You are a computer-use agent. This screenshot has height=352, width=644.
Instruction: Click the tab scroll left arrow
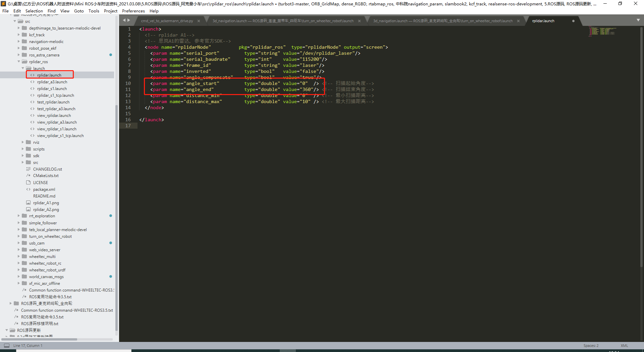(124, 20)
